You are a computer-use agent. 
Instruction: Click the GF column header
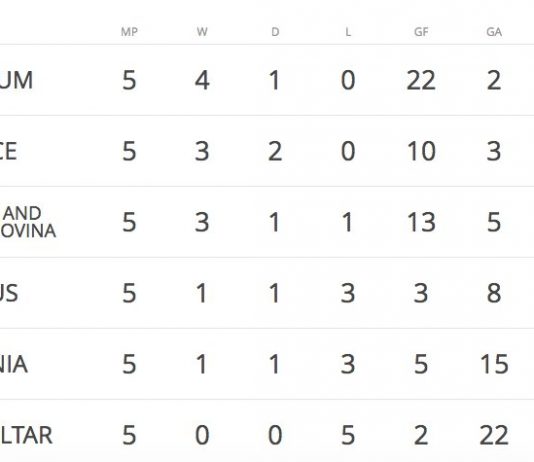[x=421, y=32]
